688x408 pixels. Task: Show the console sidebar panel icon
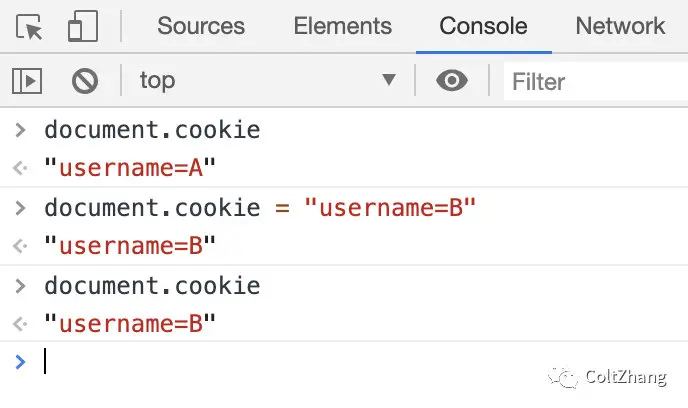click(27, 81)
